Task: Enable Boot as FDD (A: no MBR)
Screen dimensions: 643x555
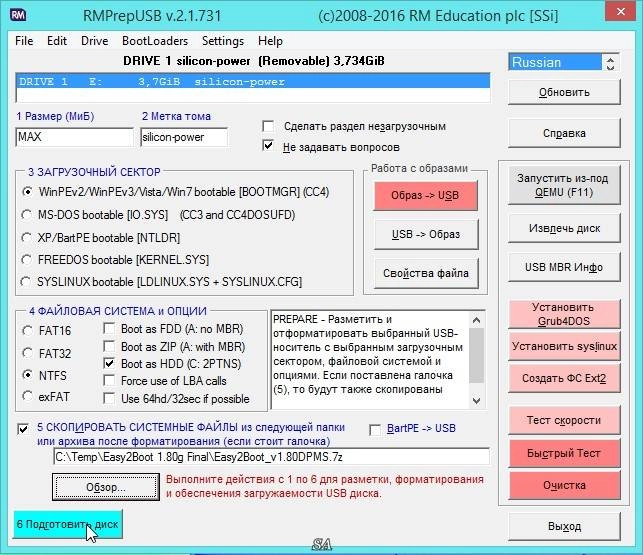Action: coord(109,329)
